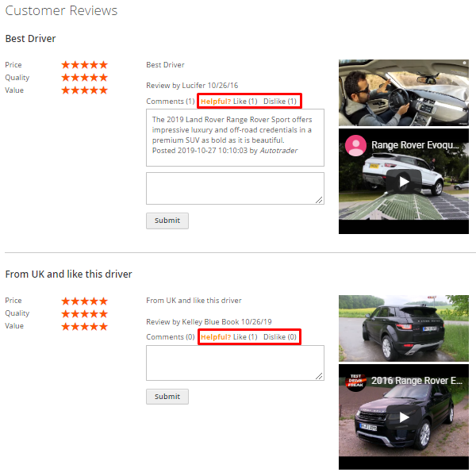
Task: Click the Price star rating of Best Driver
Action: [84, 65]
